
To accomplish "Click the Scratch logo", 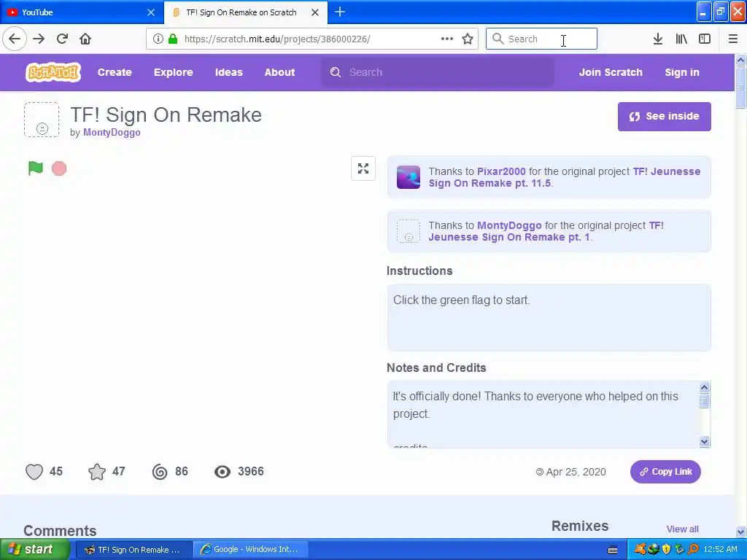I will coord(53,72).
